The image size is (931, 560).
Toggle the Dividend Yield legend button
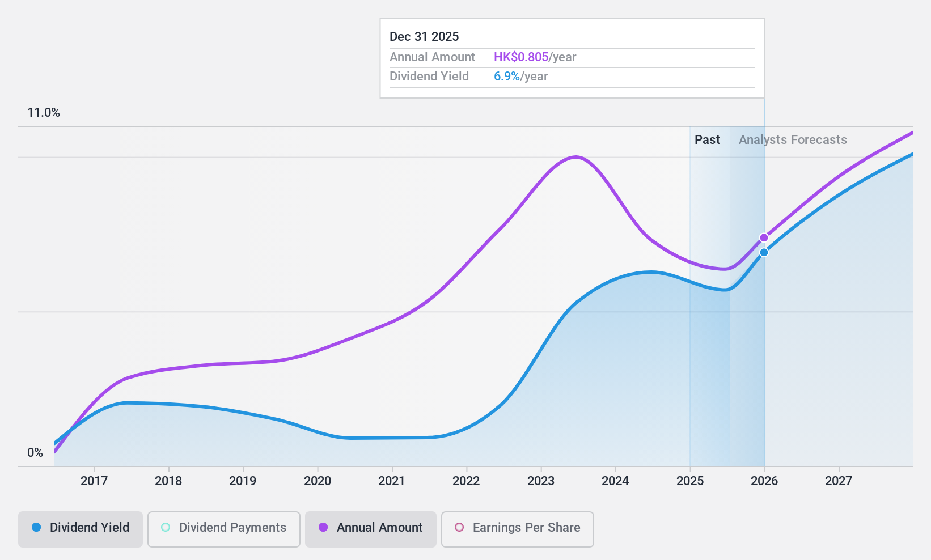click(x=80, y=529)
